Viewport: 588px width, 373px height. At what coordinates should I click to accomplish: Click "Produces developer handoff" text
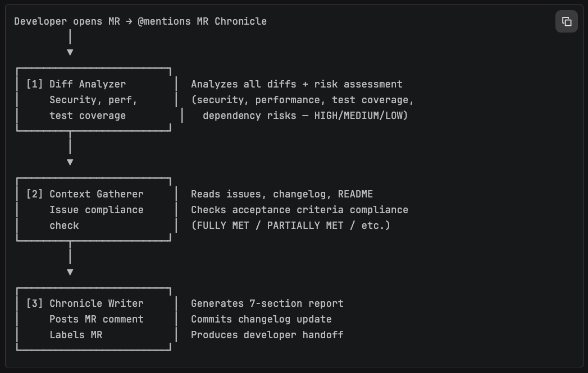(267, 335)
